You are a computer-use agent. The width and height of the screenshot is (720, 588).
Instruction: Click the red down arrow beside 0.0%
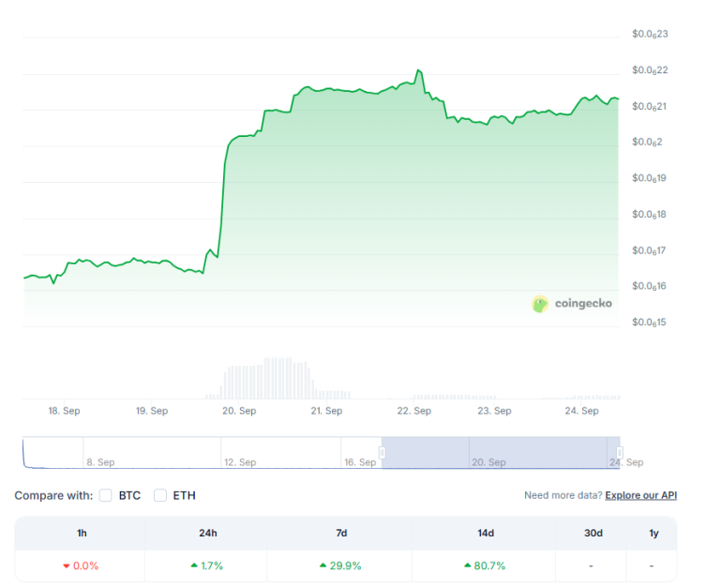tap(66, 565)
